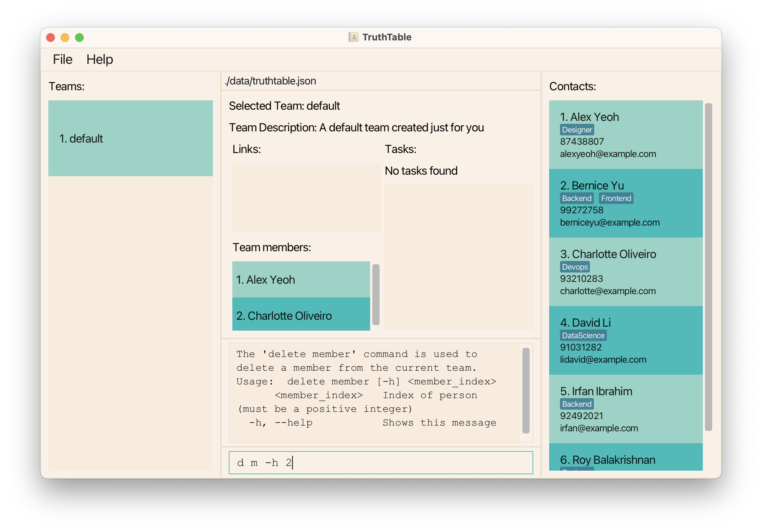
Task: Open the File menu
Action: pyautogui.click(x=62, y=59)
